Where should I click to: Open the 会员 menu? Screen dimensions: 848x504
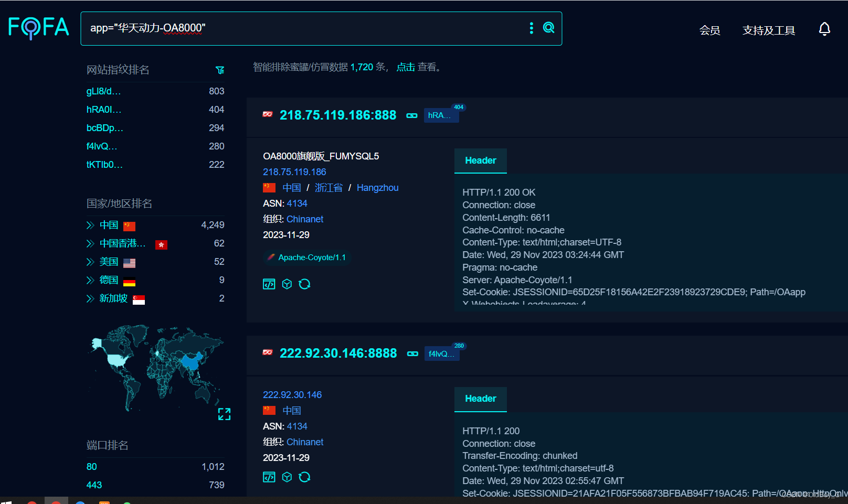(x=709, y=30)
